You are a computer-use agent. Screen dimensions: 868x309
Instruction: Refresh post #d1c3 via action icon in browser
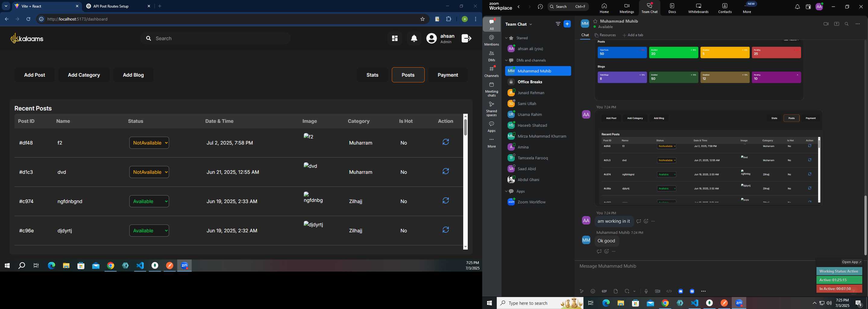pyautogui.click(x=445, y=171)
